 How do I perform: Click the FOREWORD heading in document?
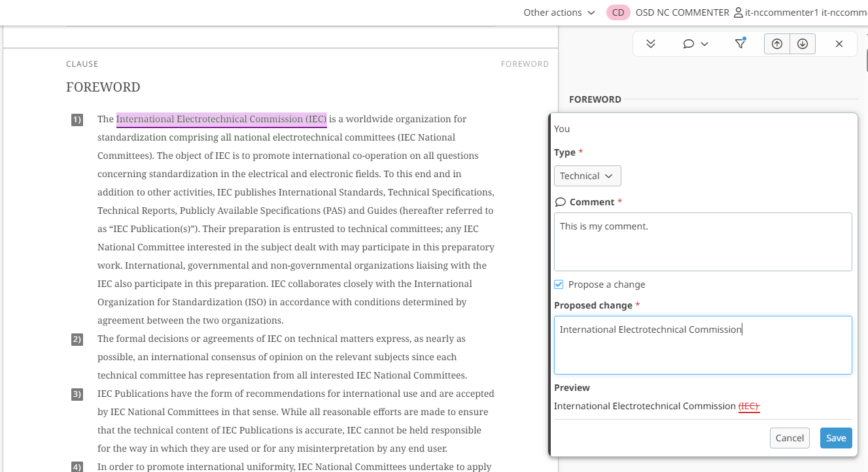pos(103,87)
